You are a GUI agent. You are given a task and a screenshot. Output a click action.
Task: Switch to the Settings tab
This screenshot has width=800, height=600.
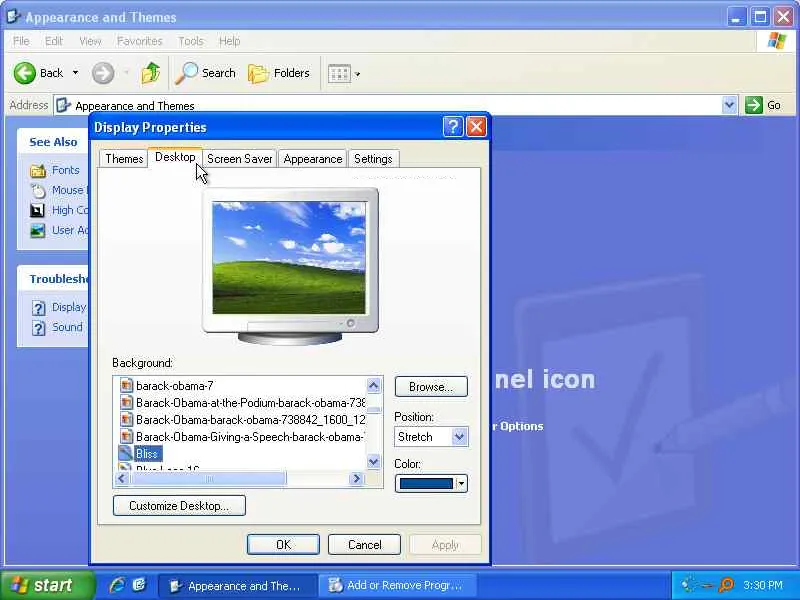[373, 159]
